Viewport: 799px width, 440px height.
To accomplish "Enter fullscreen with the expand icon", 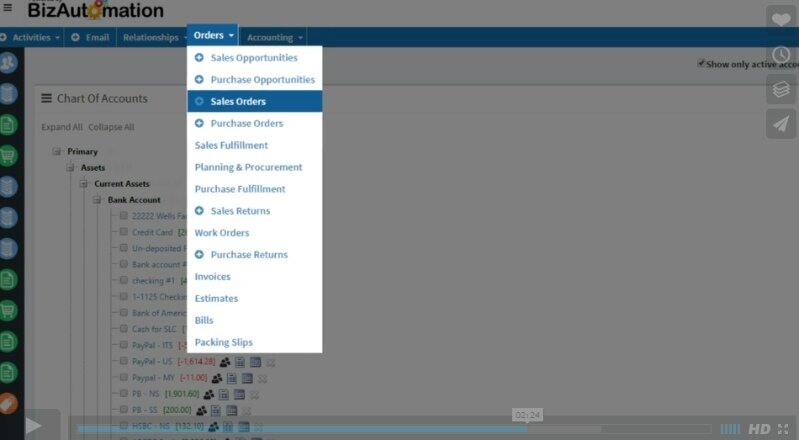I will (783, 429).
